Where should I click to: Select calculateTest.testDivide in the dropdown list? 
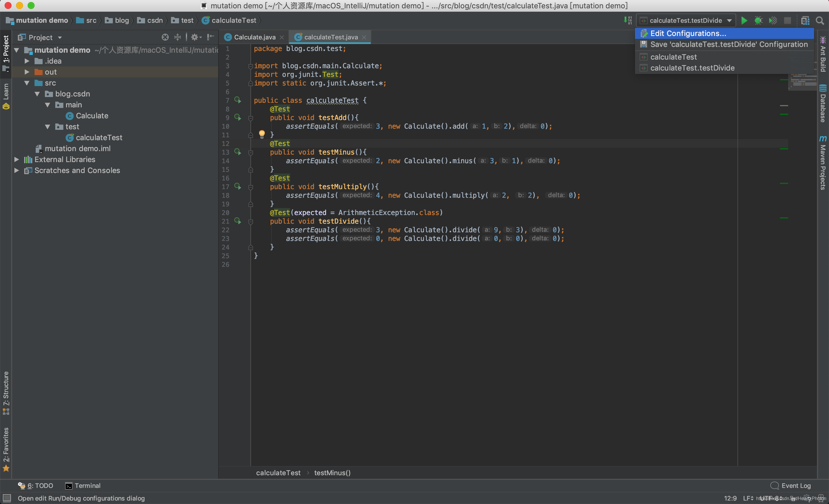click(x=724, y=68)
